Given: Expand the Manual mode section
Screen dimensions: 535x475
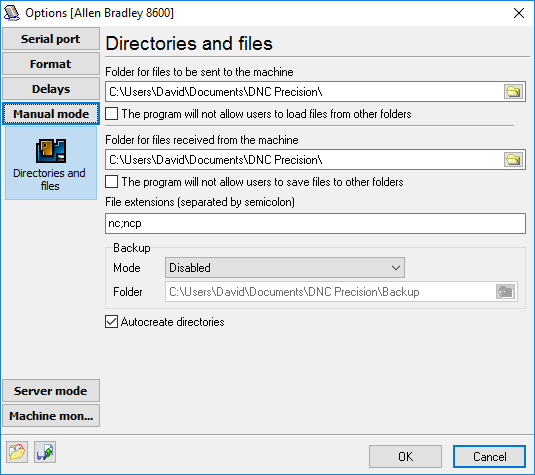Looking at the screenshot, I should (x=51, y=114).
